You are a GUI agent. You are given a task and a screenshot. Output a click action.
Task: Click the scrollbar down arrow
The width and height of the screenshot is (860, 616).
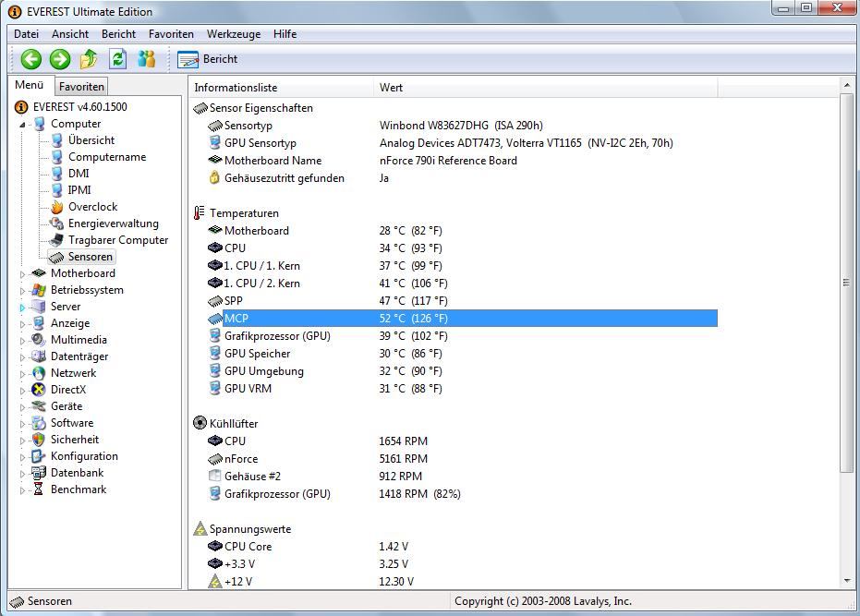tap(846, 581)
